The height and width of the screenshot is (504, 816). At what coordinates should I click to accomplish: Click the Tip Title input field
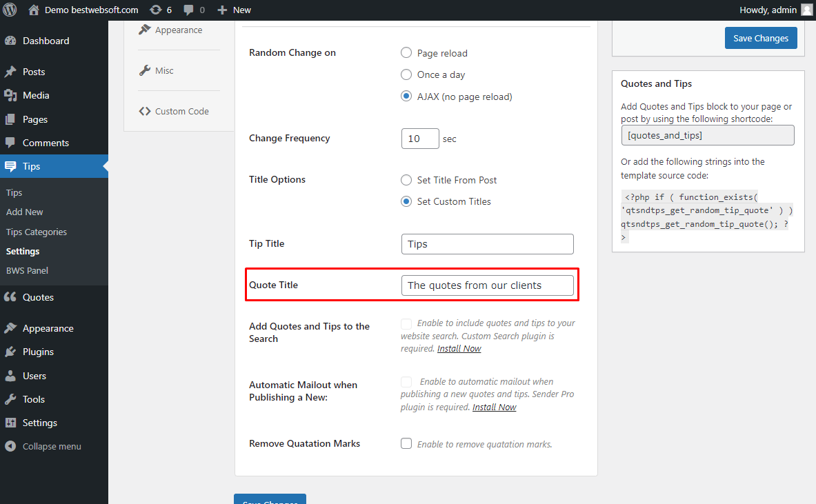pyautogui.click(x=487, y=244)
